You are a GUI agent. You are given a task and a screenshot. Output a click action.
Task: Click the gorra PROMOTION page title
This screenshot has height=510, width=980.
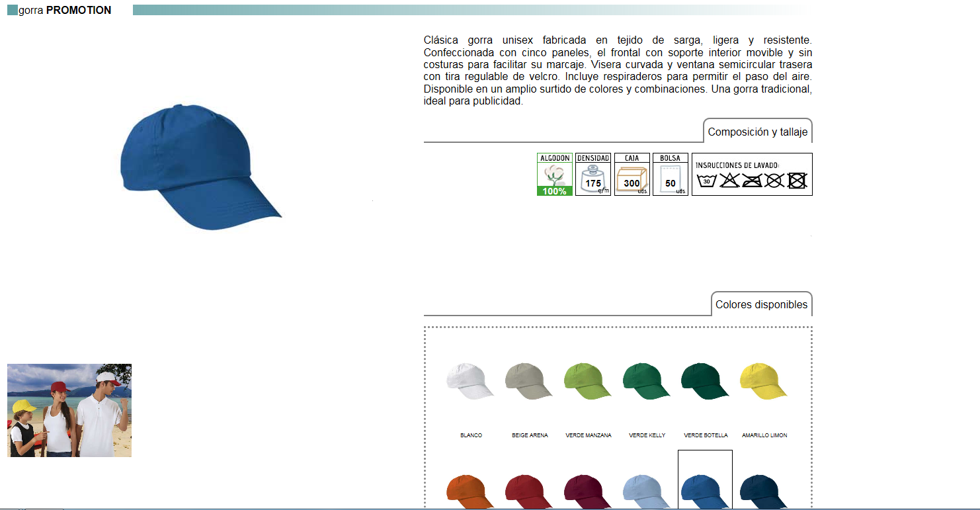coord(65,10)
